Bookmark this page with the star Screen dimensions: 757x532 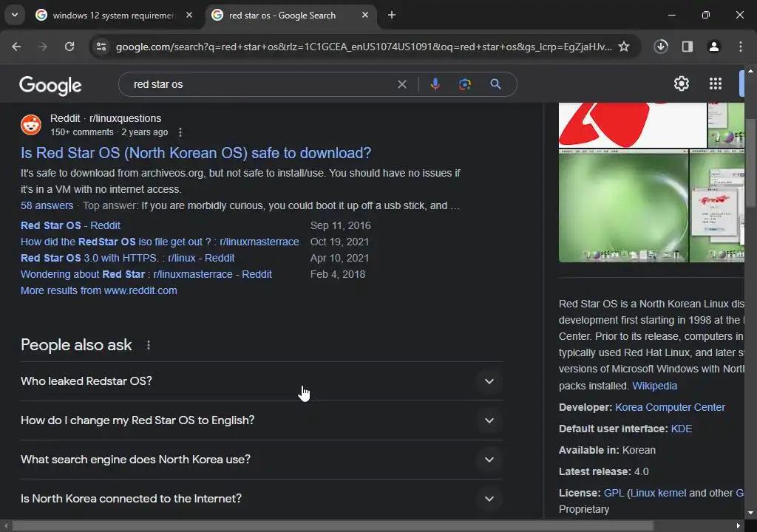tap(624, 47)
